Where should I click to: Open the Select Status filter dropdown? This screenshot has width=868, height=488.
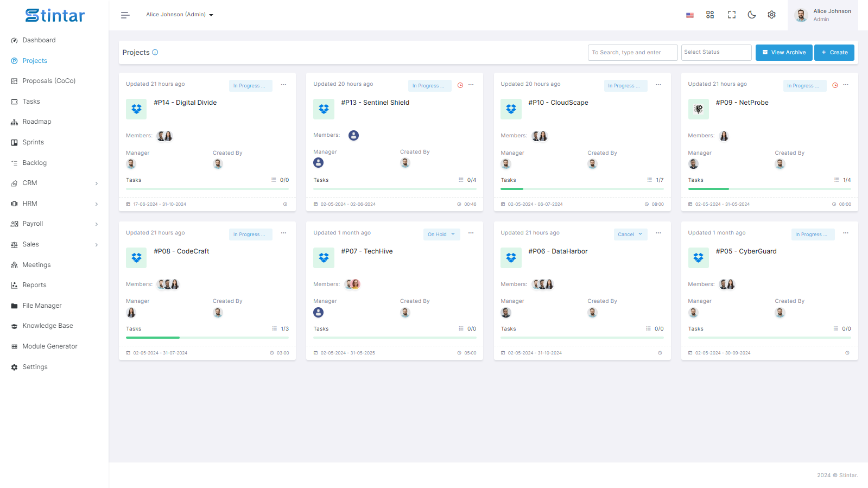pos(716,52)
